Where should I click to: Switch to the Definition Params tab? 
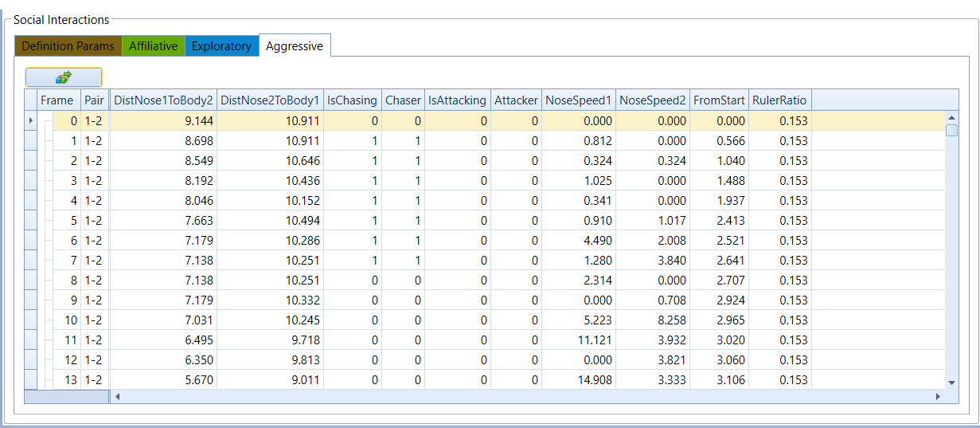68,46
